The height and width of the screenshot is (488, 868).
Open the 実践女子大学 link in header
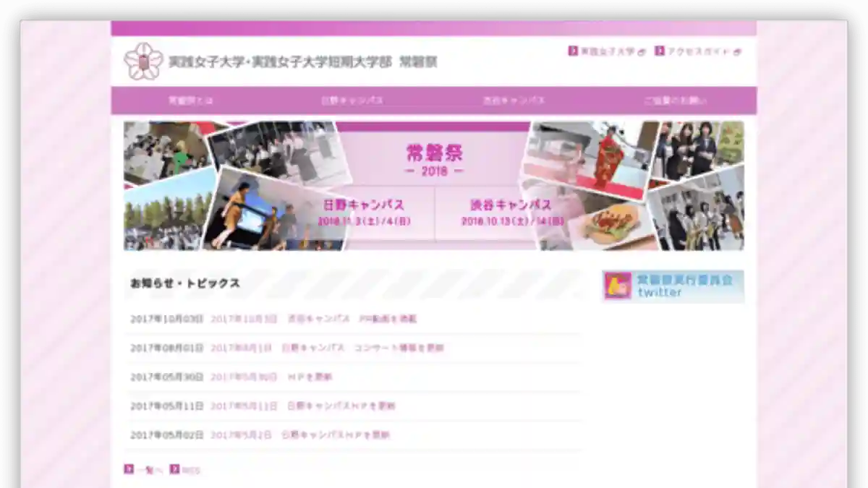click(x=608, y=52)
